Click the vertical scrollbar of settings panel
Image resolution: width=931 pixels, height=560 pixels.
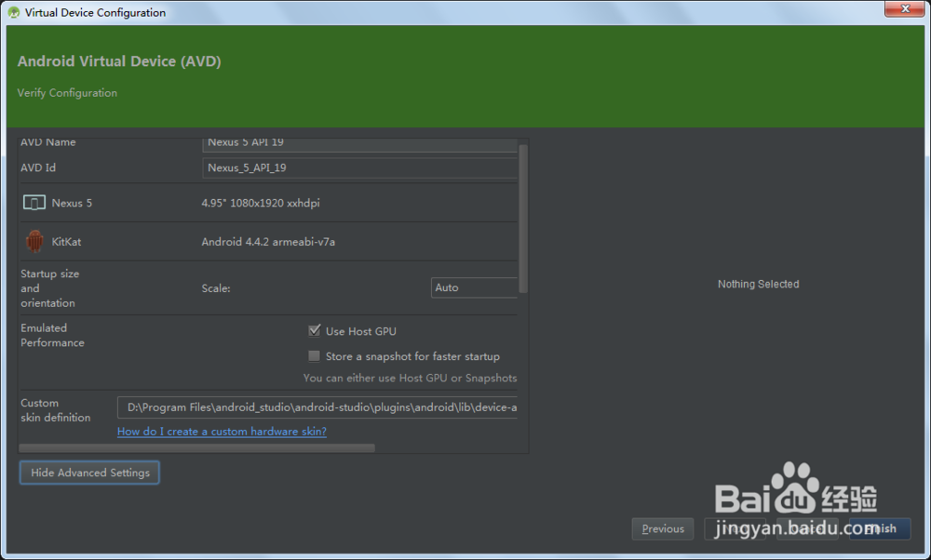click(x=523, y=219)
